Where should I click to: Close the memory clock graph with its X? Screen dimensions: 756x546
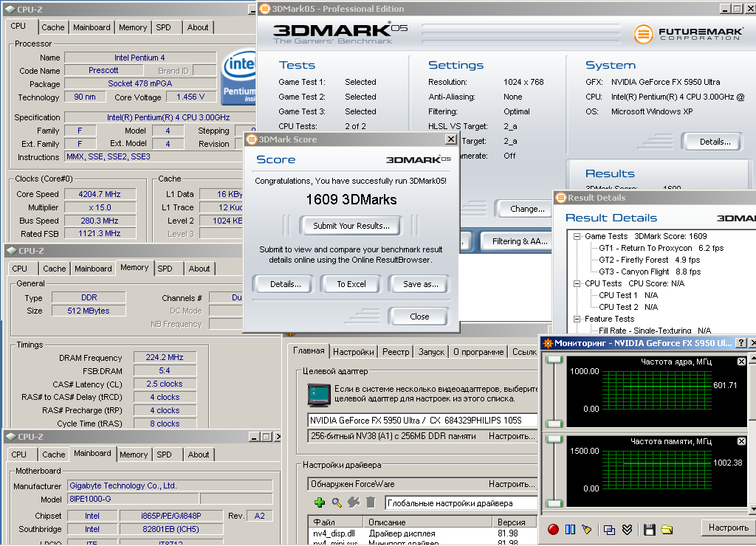point(741,441)
